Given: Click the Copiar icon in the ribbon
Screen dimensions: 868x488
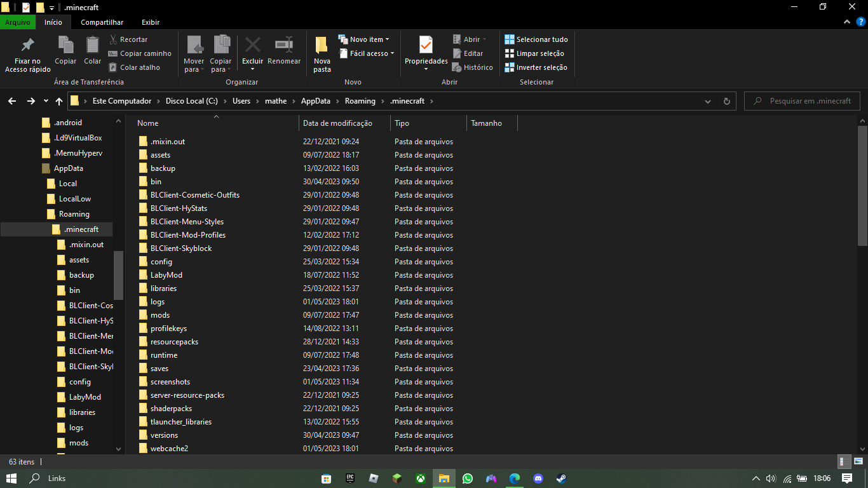Looking at the screenshot, I should tap(65, 44).
